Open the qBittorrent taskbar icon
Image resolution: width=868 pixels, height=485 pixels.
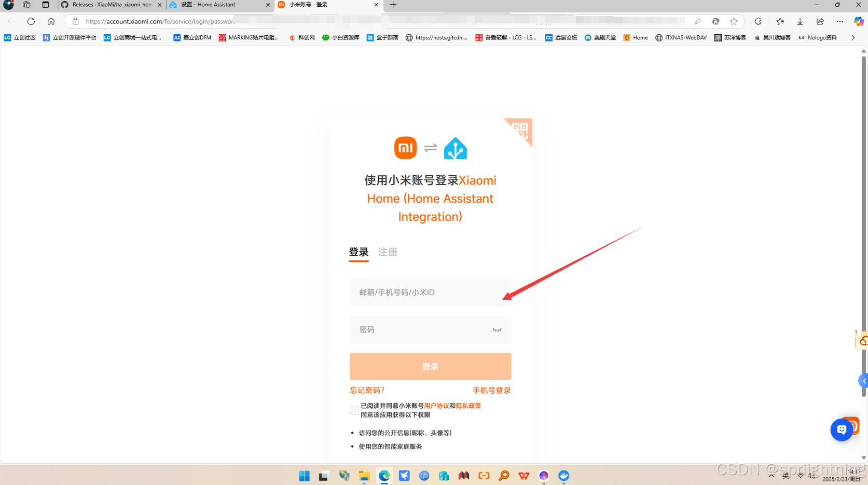pos(424,476)
